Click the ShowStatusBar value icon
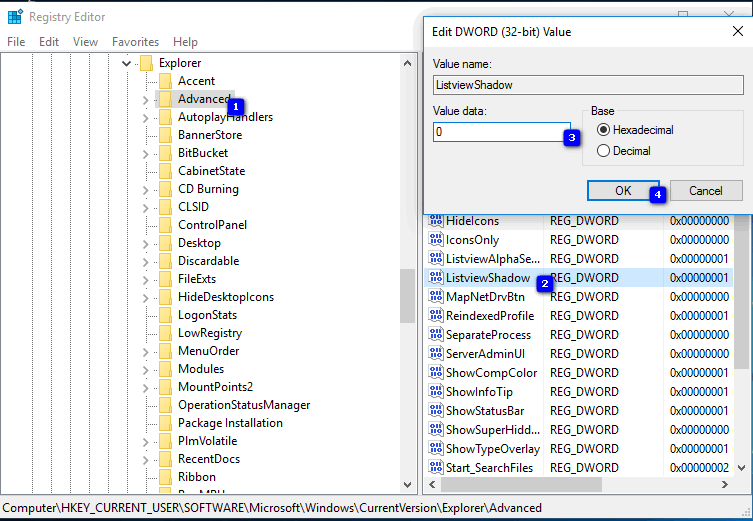This screenshot has height=521, width=753. [436, 411]
